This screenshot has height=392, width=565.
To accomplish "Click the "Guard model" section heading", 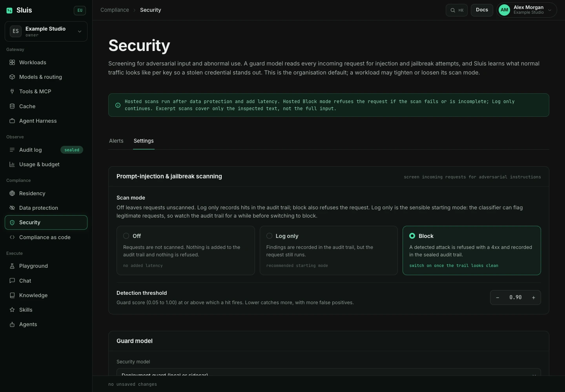I will (x=135, y=341).
